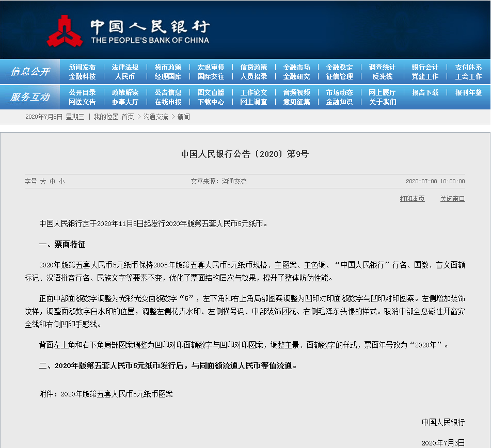Click 公告信息 in service navigation
The width and height of the screenshot is (491, 448).
point(168,93)
